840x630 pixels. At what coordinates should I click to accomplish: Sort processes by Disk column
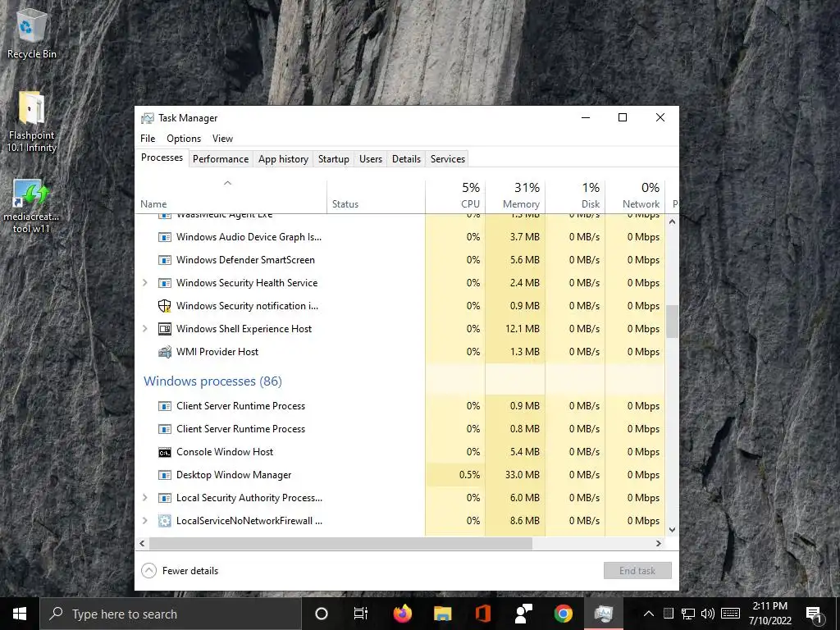[575, 196]
